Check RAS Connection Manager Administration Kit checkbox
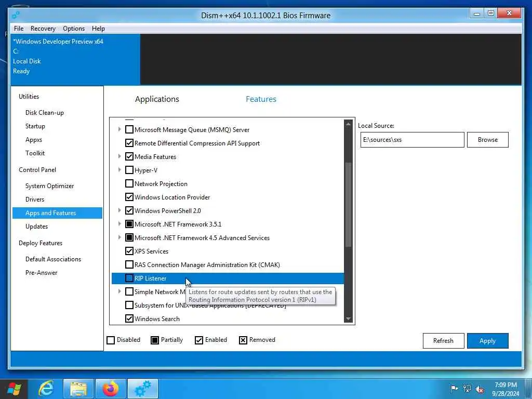532x399 pixels. pyautogui.click(x=129, y=264)
